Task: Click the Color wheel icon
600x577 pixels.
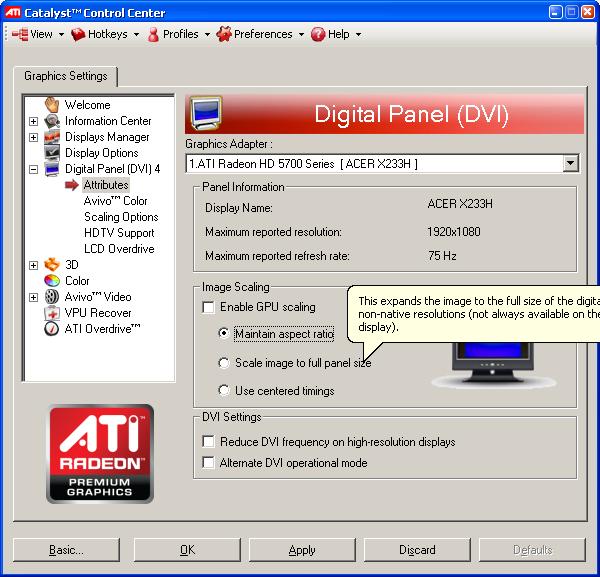Action: tap(52, 280)
